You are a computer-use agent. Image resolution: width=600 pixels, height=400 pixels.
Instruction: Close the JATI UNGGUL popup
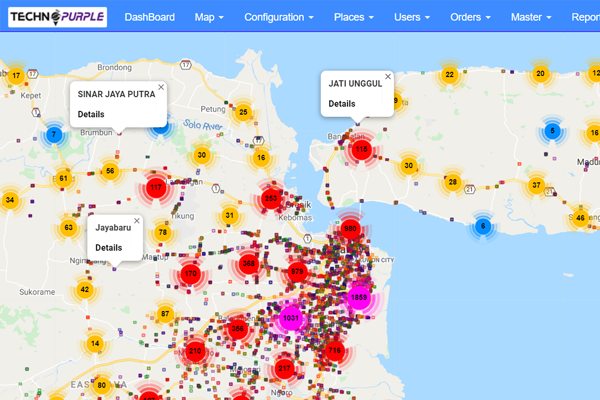pos(388,77)
